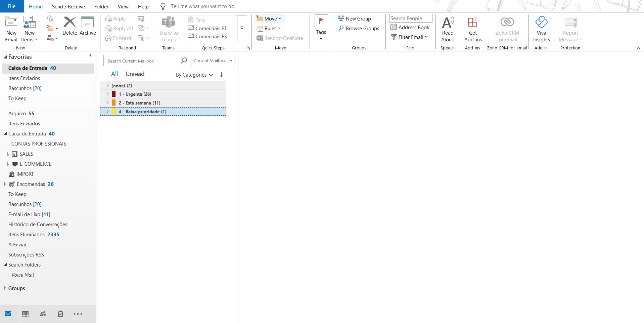Show more navigation options (three dots)
The width and height of the screenshot is (644, 323).
tap(78, 314)
